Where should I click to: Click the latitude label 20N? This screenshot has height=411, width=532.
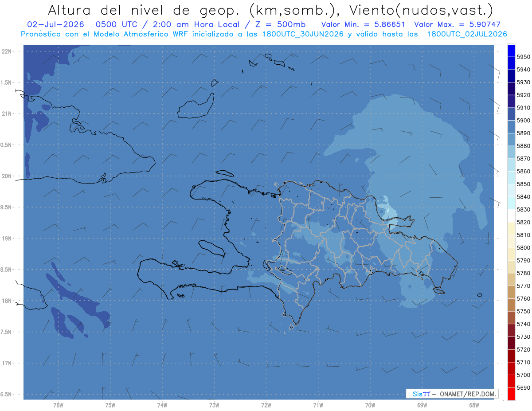coord(7,176)
